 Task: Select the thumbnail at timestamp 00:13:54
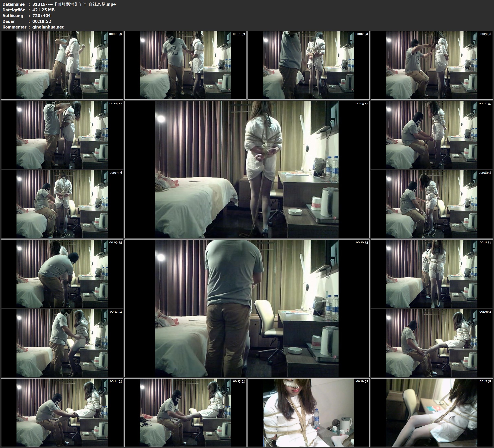(x=432, y=343)
